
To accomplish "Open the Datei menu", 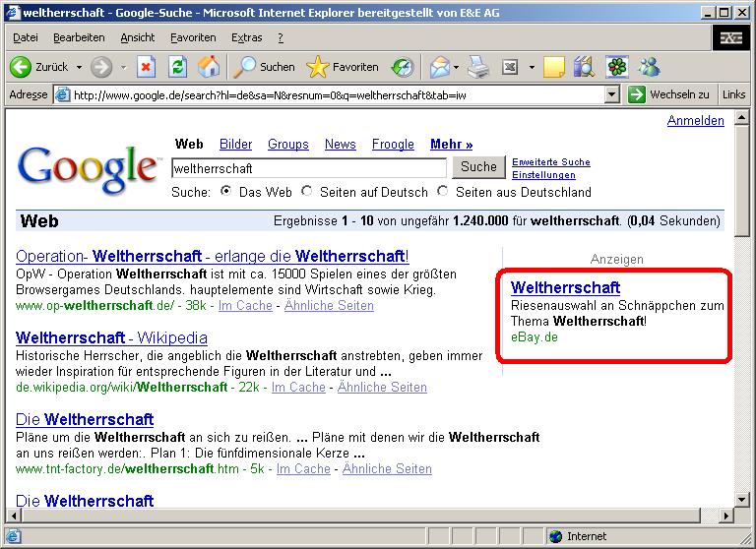I will 25,37.
